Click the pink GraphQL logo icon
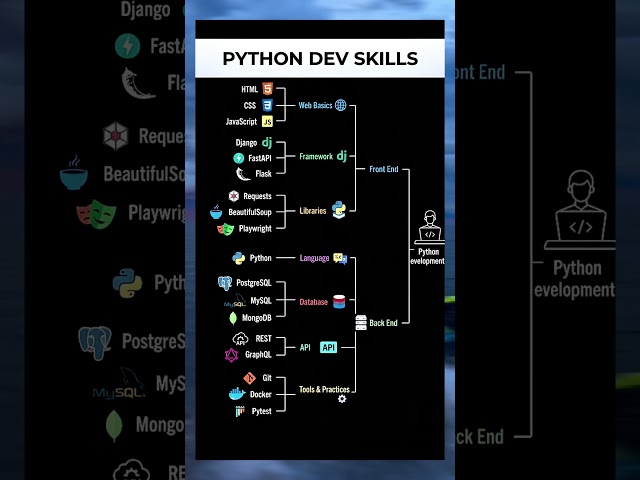 [231, 356]
